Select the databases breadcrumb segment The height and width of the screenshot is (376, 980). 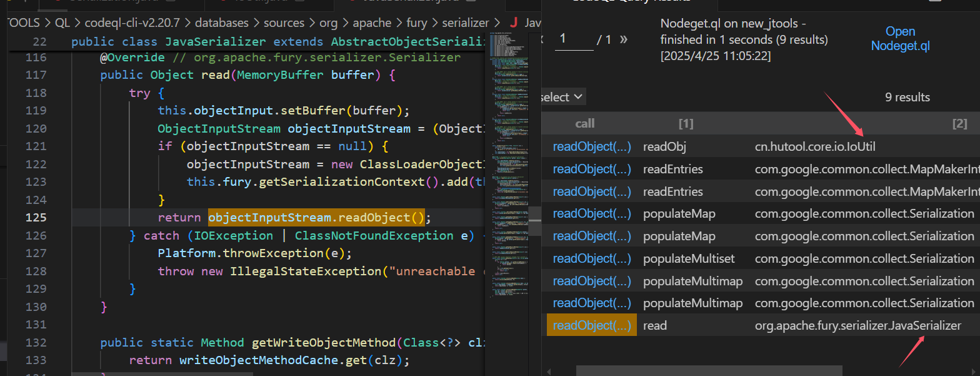(x=223, y=23)
